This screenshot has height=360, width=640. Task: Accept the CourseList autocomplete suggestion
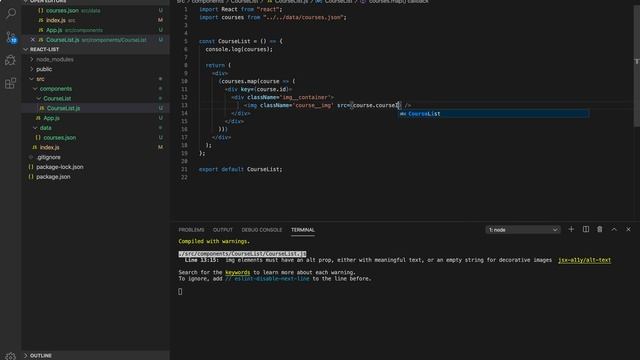493,114
